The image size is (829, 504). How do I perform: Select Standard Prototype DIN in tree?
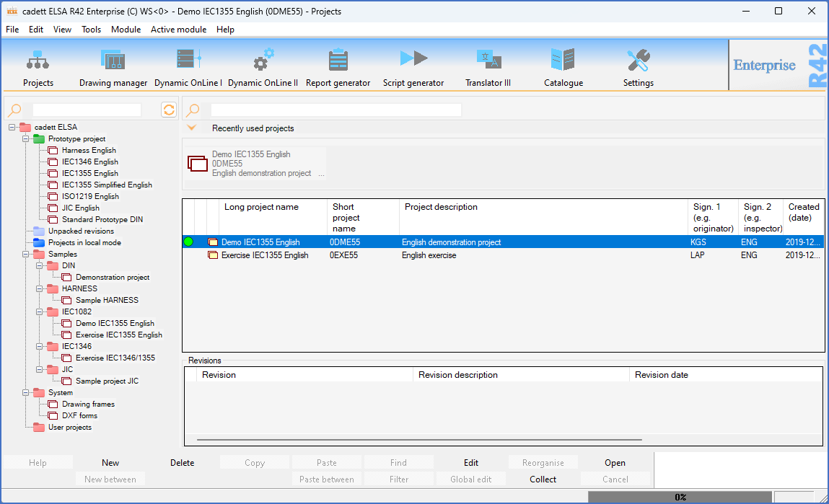pos(102,220)
